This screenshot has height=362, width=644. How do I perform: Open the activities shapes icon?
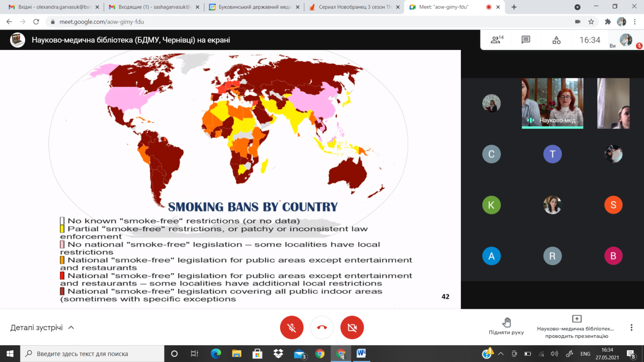point(556,40)
